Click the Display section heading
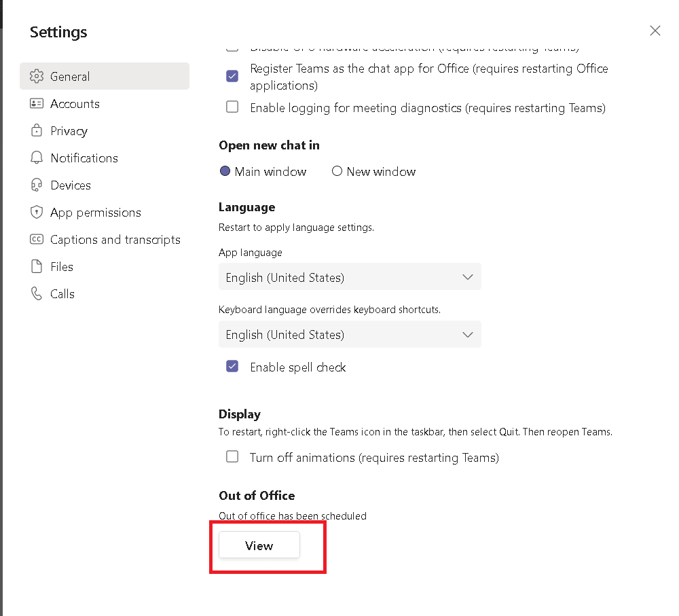679x616 pixels. click(240, 414)
